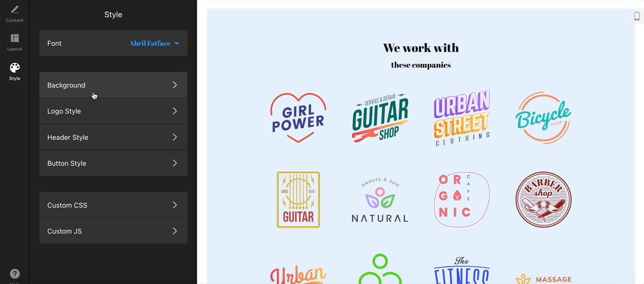The height and width of the screenshot is (284, 644).
Task: Choose the Urban Street Clothing logo
Action: coord(462,118)
